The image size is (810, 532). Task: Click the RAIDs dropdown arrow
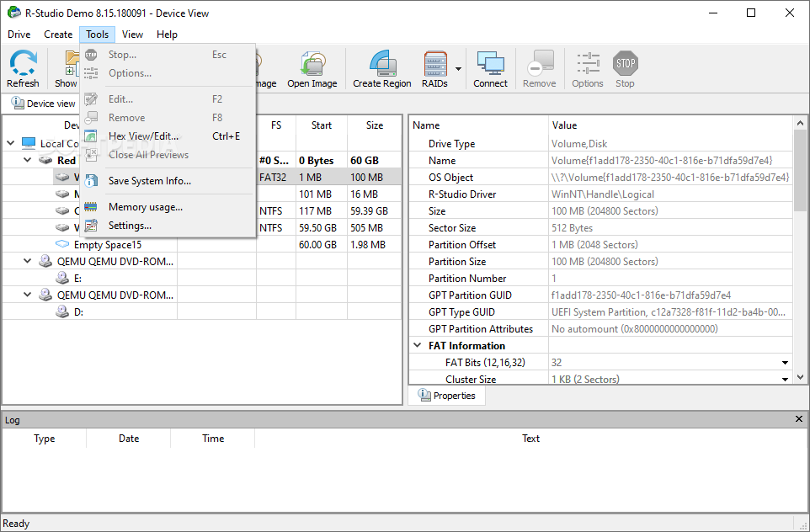click(458, 69)
